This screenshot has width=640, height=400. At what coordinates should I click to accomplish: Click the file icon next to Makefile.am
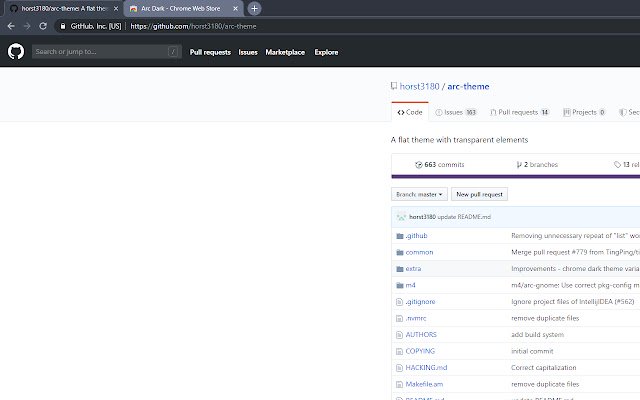click(x=399, y=384)
